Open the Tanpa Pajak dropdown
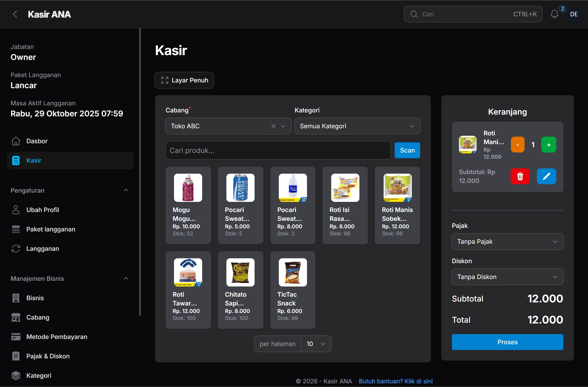Screen dimensions: 588x387 coord(507,241)
